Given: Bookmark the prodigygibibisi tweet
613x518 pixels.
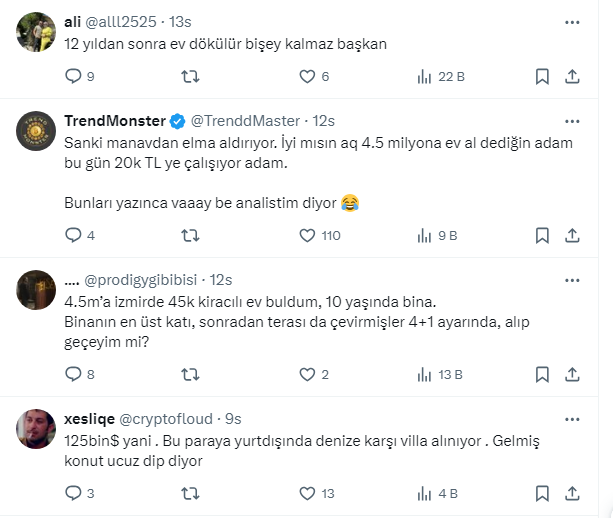Looking at the screenshot, I should point(541,375).
